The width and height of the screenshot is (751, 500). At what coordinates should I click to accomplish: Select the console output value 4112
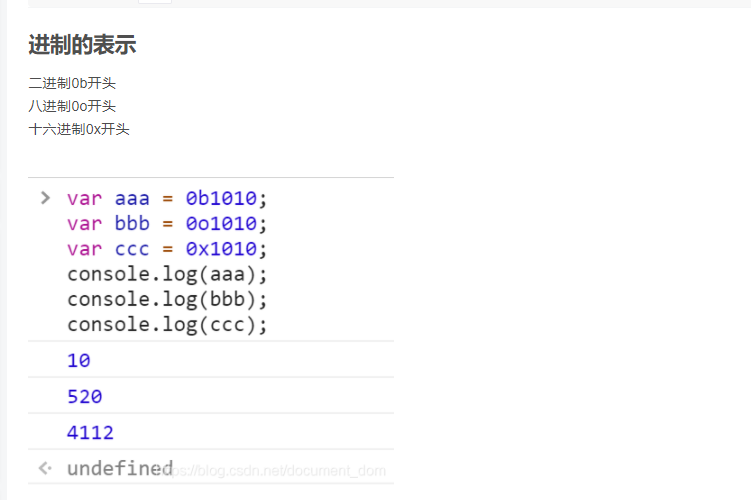(91, 432)
